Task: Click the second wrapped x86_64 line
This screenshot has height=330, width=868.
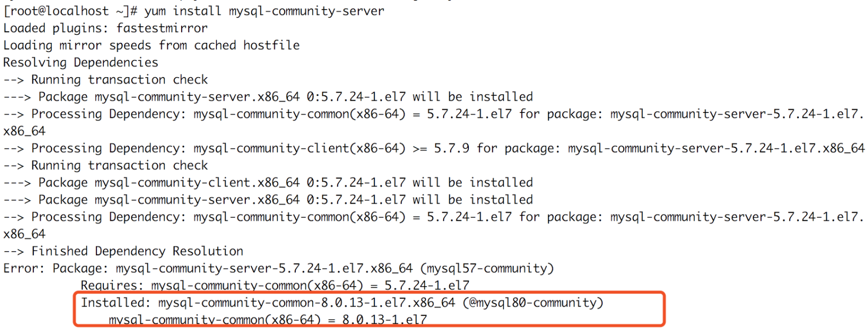Action: point(25,234)
